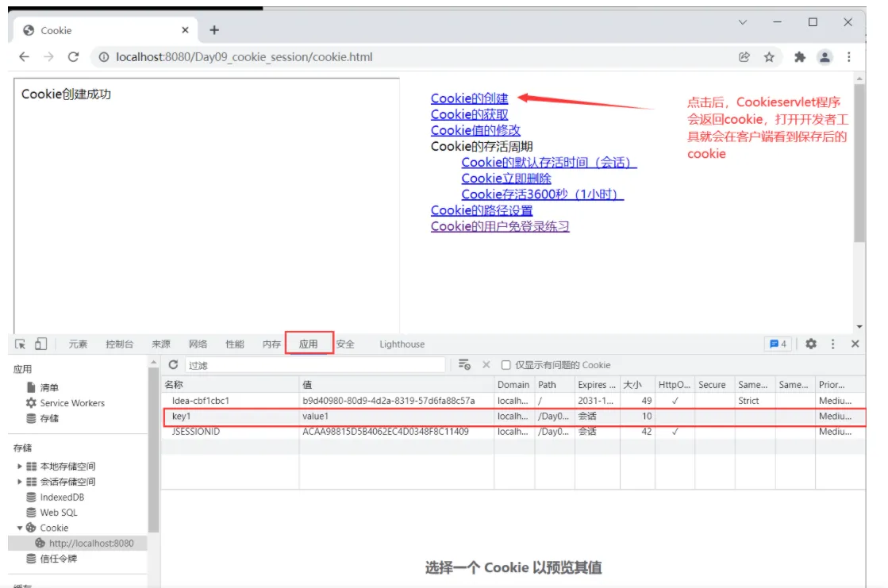This screenshot has width=888, height=588.
Task: Close the Cookie browser tab
Action: click(x=185, y=30)
